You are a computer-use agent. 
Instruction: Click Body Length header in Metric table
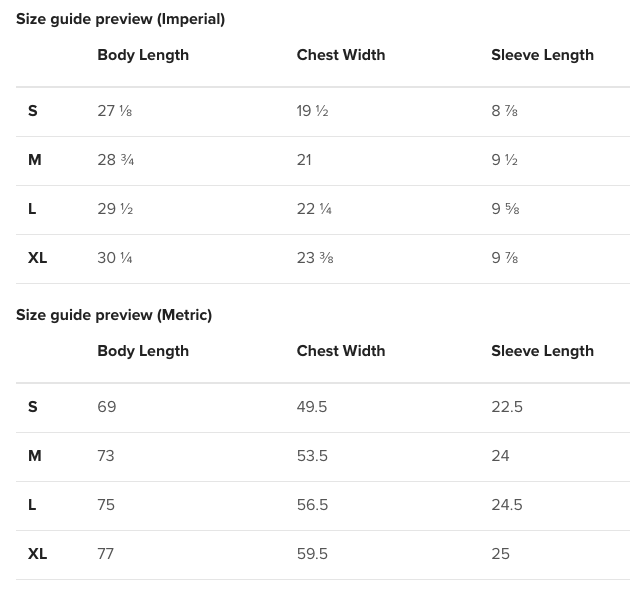pyautogui.click(x=143, y=351)
